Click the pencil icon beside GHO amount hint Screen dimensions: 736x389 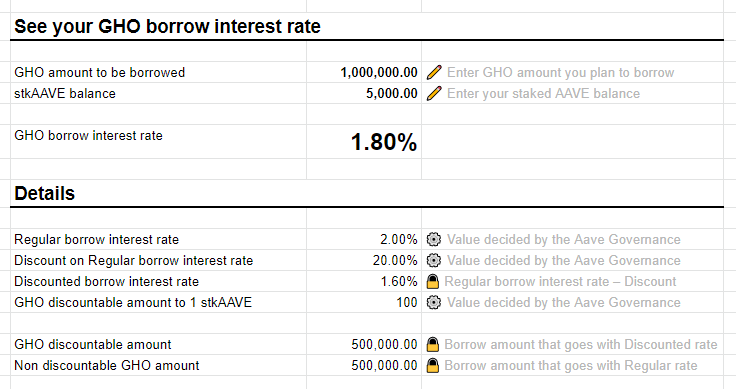click(434, 72)
